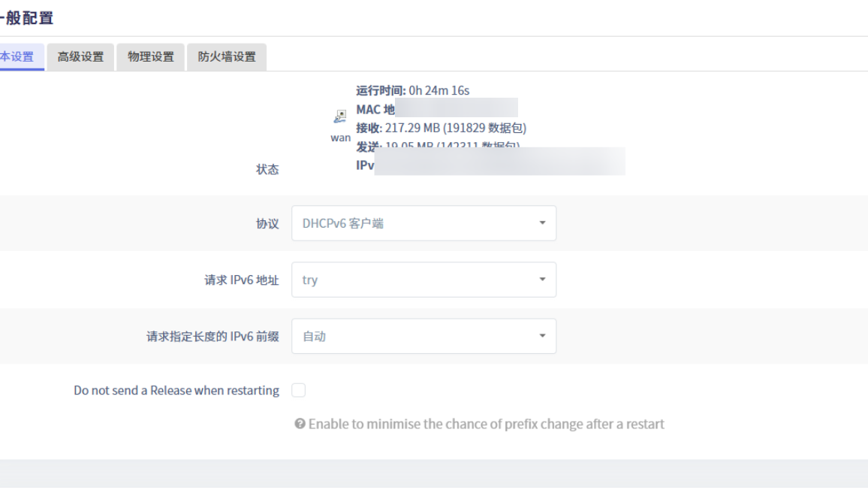
Task: Expand the 请求 IPv6 地址 try dropdown
Action: click(423, 280)
